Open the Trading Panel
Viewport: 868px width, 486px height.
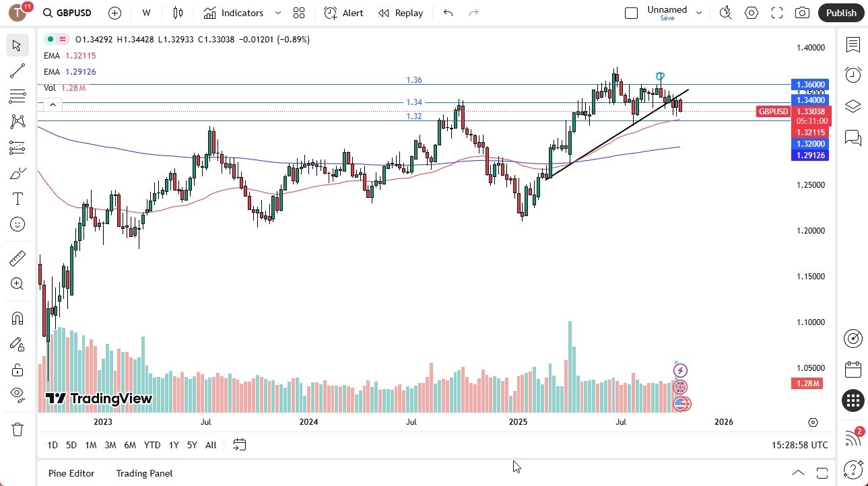(143, 473)
